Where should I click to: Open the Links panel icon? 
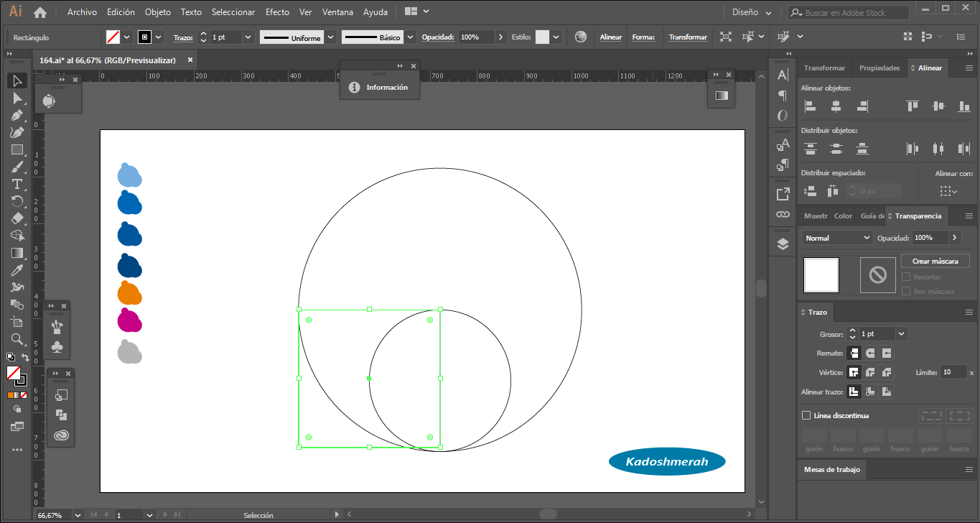click(783, 215)
